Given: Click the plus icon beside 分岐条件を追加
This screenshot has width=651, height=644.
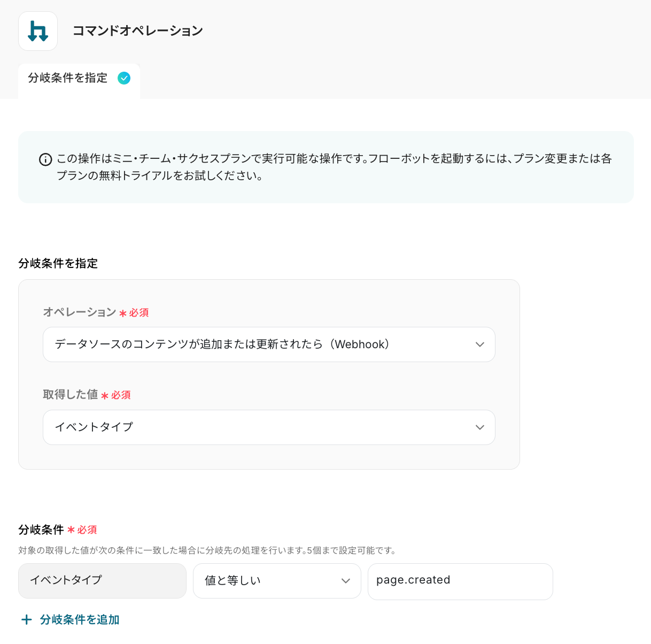Looking at the screenshot, I should 26,619.
